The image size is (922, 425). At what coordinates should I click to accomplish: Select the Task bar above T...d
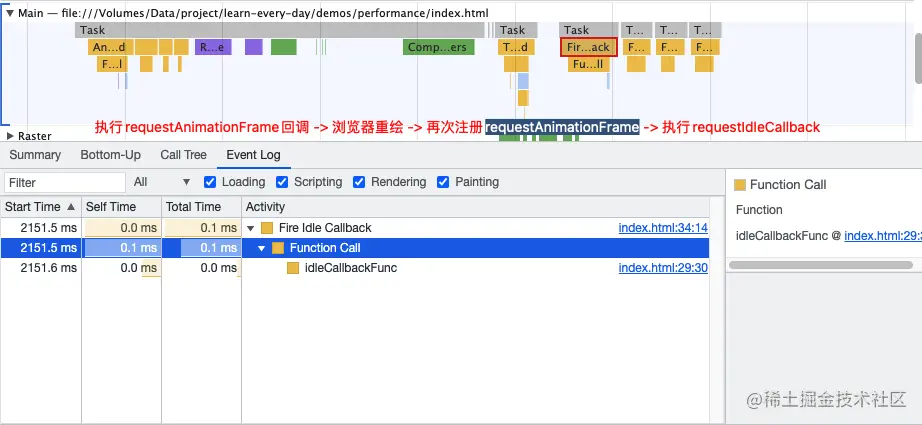pyautogui.click(x=516, y=30)
